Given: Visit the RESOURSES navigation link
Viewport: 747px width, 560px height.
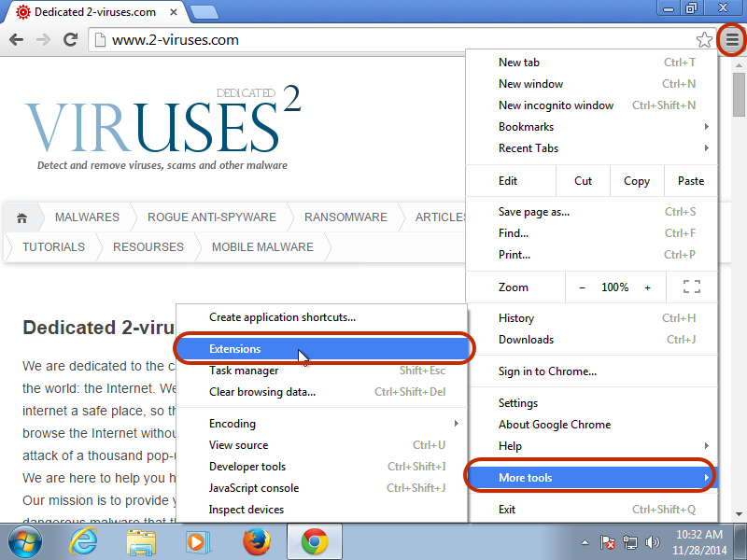Looking at the screenshot, I should (148, 247).
